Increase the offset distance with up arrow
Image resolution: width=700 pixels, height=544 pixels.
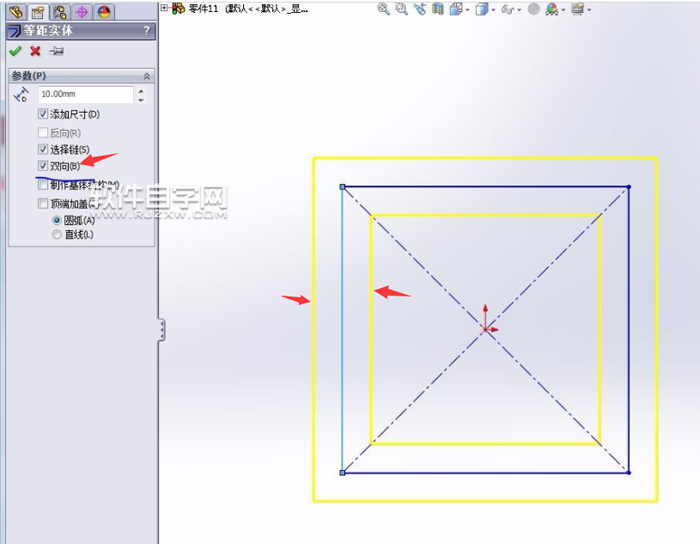(x=141, y=91)
